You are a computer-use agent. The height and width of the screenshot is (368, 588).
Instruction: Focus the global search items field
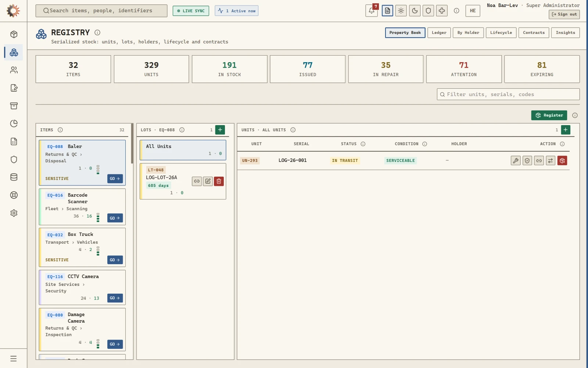tap(101, 11)
